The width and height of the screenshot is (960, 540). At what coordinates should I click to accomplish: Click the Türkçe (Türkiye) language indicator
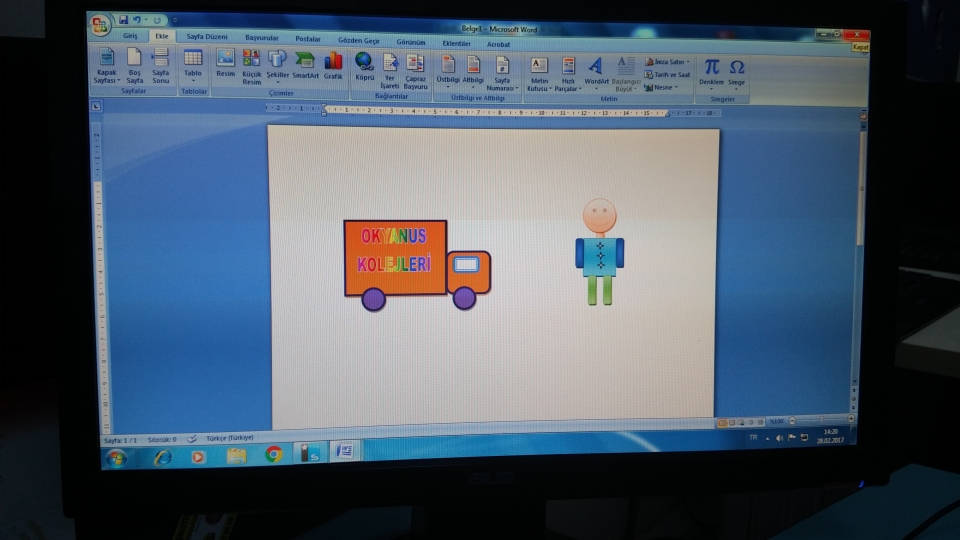tap(230, 438)
